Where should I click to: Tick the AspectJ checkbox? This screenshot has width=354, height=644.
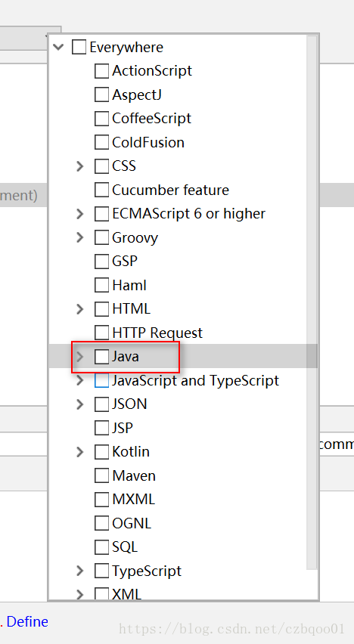pyautogui.click(x=101, y=94)
